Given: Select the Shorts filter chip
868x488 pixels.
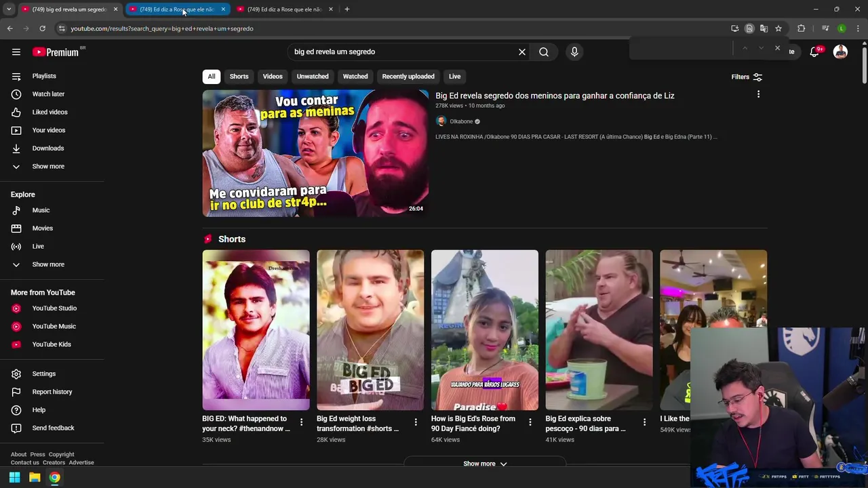Looking at the screenshot, I should (x=239, y=77).
